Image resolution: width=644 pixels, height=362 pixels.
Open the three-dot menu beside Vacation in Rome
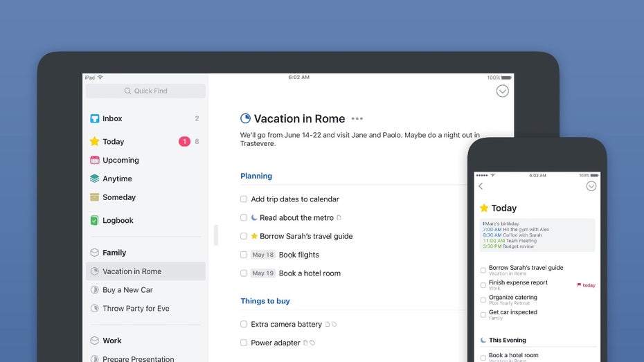pyautogui.click(x=357, y=118)
